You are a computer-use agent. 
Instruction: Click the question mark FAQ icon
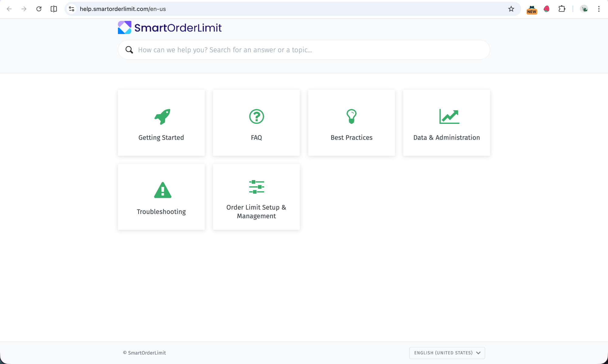256,117
